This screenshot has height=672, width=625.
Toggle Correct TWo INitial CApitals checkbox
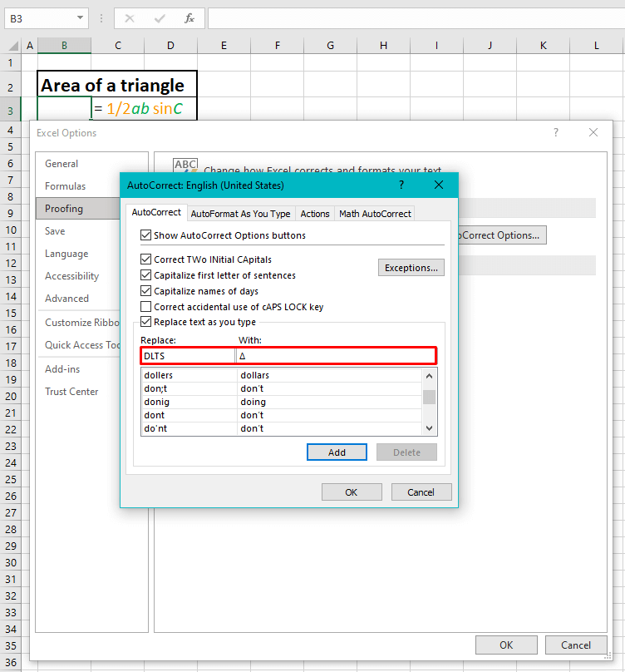tap(145, 259)
